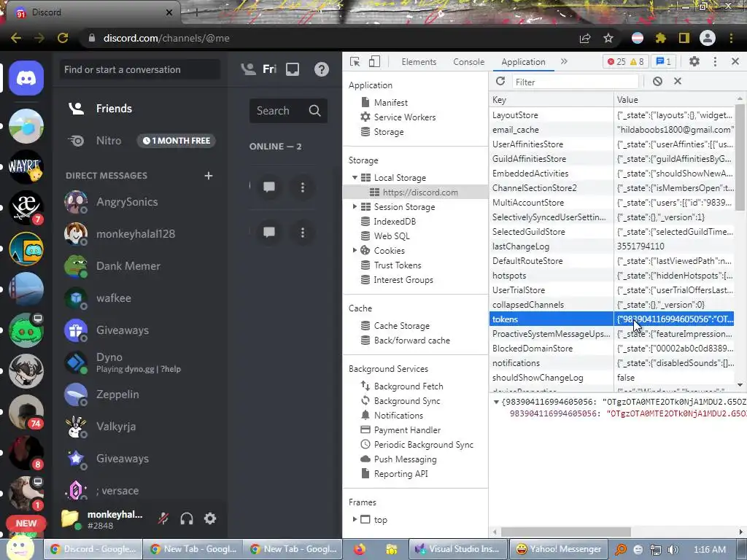Open Discord help icon
The width and height of the screenshot is (747, 560).
coord(322,69)
